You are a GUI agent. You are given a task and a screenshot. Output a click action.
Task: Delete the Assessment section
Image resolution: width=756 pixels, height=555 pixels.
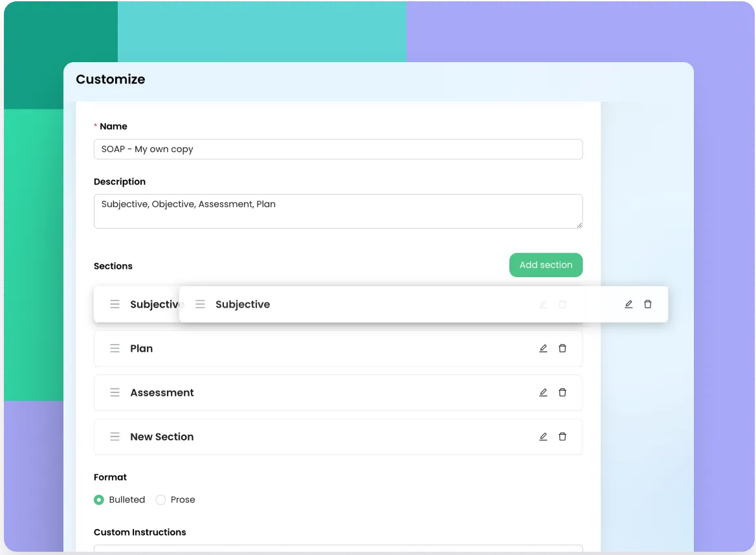click(x=562, y=392)
